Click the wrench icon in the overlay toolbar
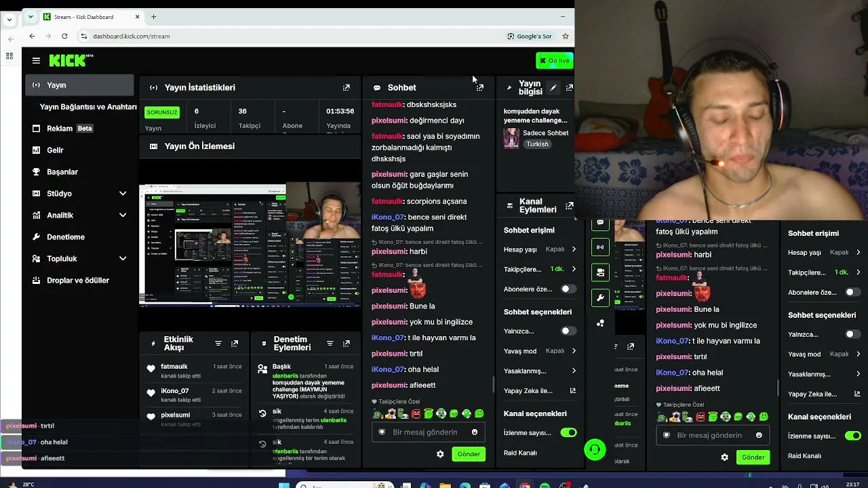The width and height of the screenshot is (868, 488). click(x=600, y=298)
